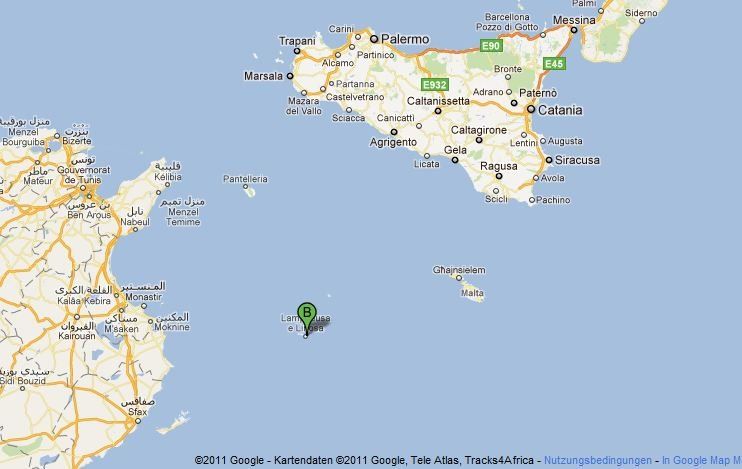This screenshot has height=469, width=742.
Task: Click the Gela city marker dot
Action: pos(455,160)
